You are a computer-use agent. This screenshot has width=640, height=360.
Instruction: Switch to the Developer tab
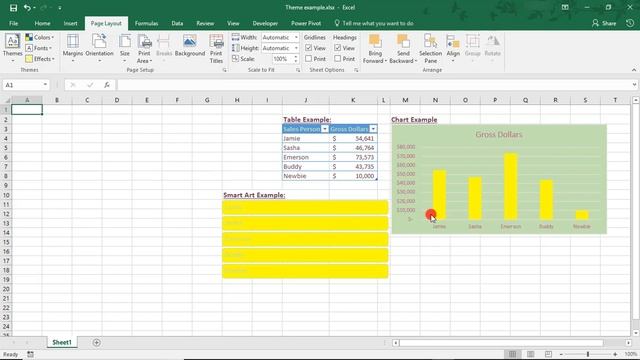(265, 23)
